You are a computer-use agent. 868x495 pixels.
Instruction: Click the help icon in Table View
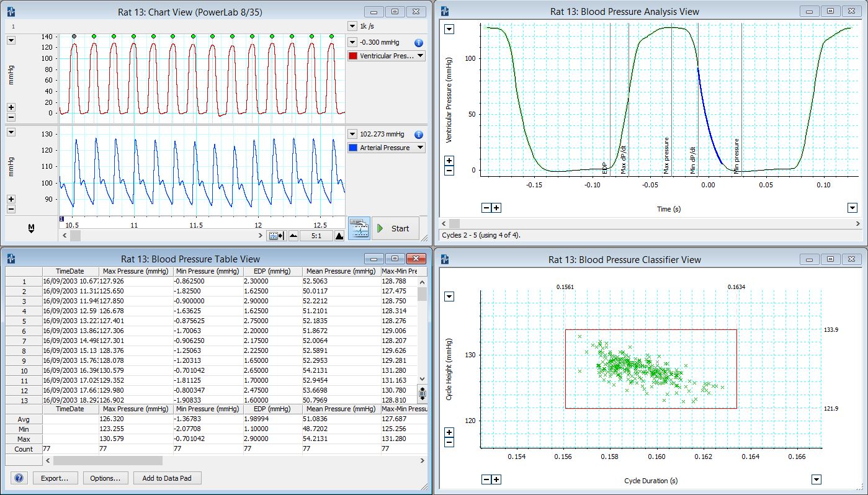[x=19, y=478]
